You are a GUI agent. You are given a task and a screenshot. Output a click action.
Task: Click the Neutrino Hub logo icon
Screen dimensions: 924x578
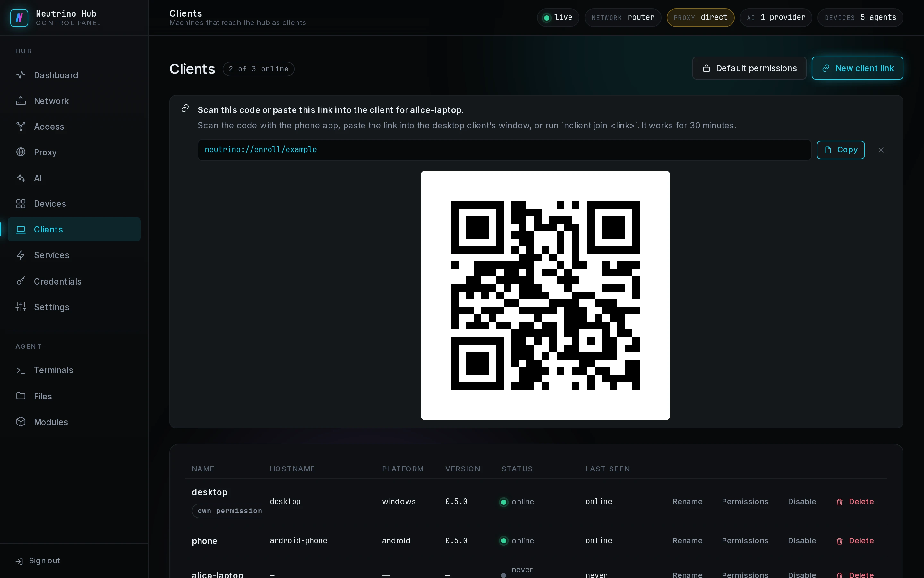(x=19, y=18)
